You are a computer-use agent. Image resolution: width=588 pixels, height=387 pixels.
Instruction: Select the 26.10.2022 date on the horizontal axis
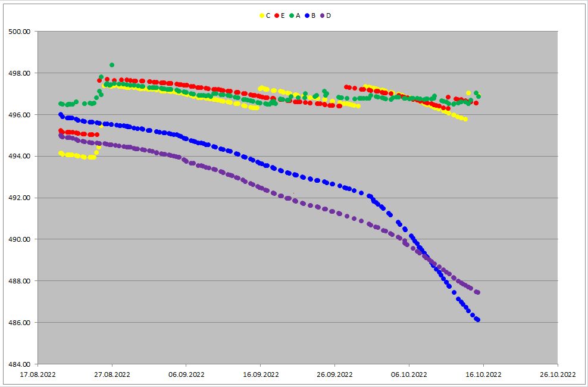coord(558,375)
